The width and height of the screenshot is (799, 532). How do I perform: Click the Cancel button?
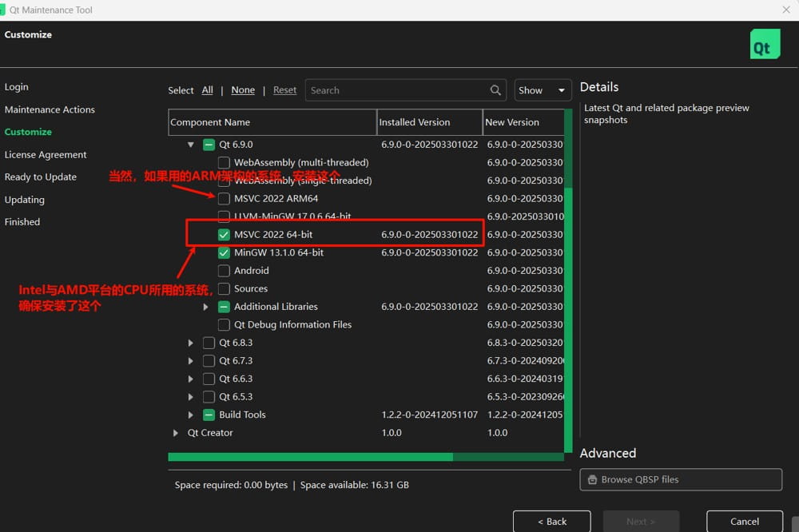click(x=745, y=522)
